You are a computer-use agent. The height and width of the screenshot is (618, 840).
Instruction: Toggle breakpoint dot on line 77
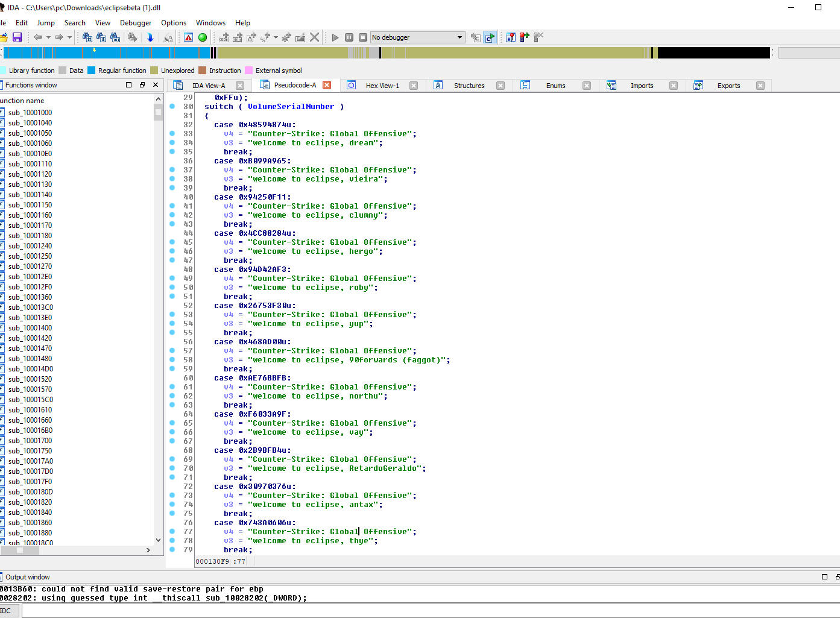tap(172, 532)
